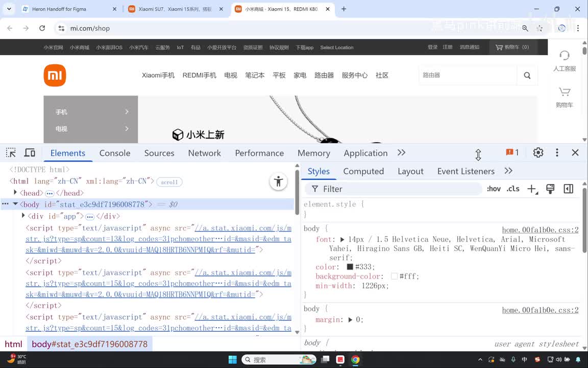Click the taskbar 搜索 search box

[279, 359]
